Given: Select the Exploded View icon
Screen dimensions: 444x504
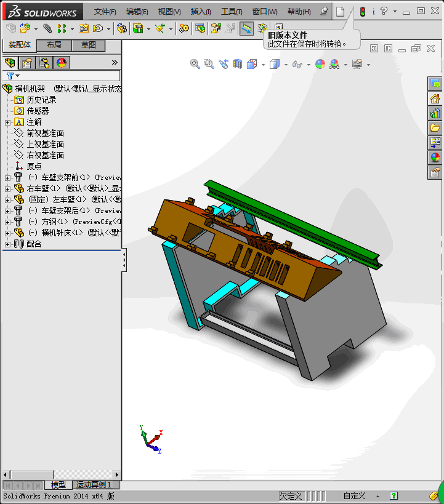Looking at the screenshot, I should click(x=216, y=28).
